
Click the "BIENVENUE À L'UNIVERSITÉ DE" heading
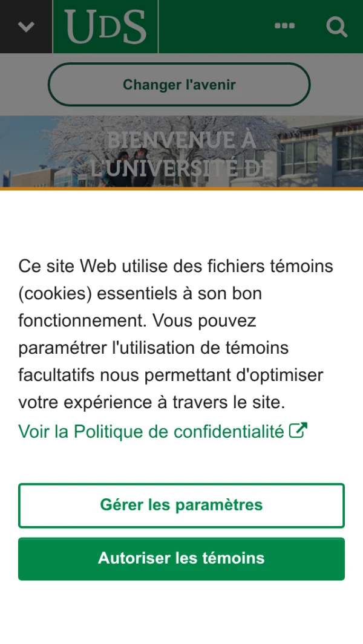(181, 154)
